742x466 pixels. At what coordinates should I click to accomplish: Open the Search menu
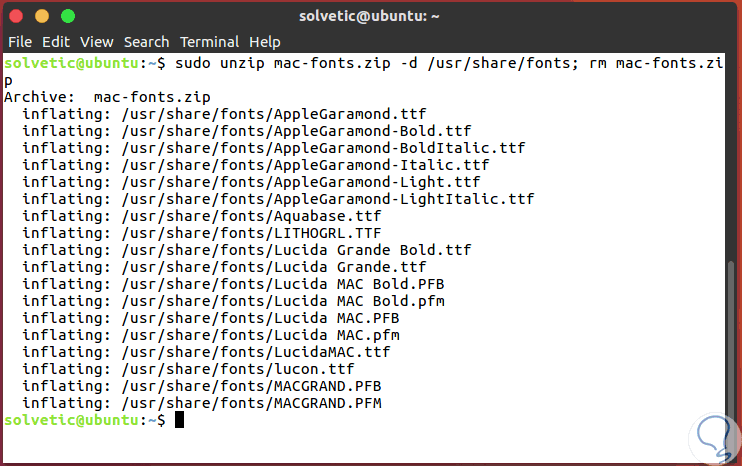point(147,42)
